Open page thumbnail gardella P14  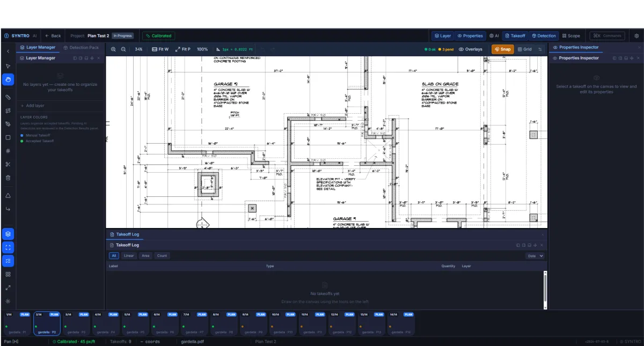(401, 324)
